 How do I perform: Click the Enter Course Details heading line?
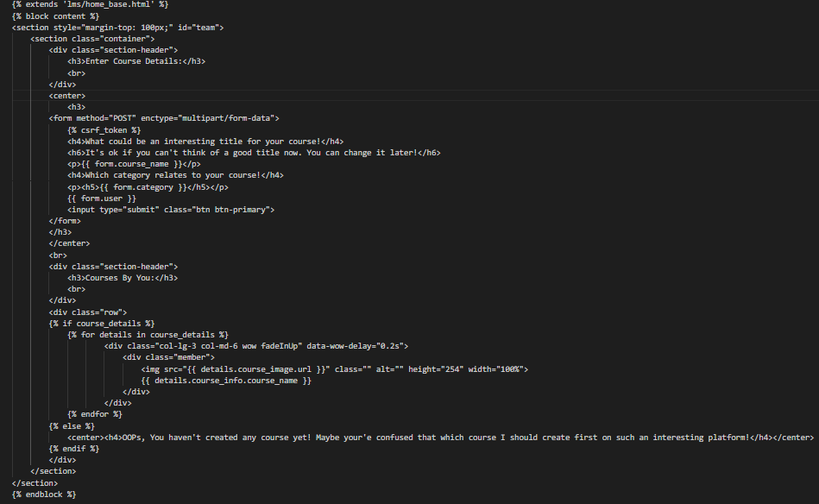136,61
